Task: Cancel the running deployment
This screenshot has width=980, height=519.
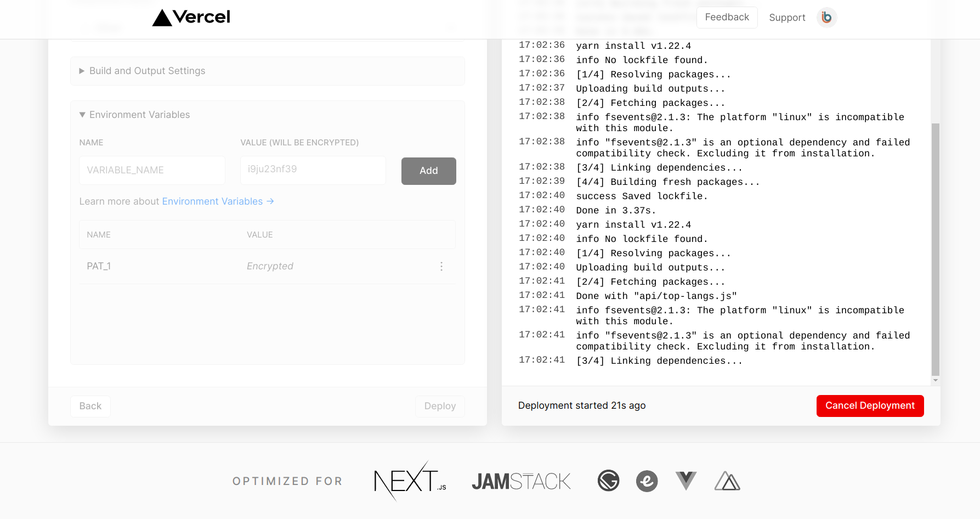Action: click(x=870, y=406)
